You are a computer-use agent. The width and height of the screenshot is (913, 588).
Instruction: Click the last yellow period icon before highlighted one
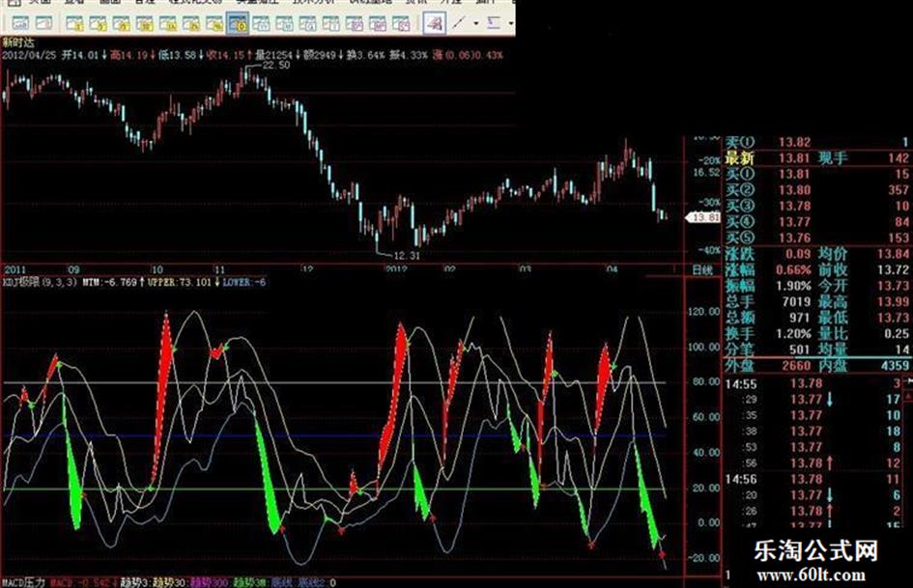[216, 22]
